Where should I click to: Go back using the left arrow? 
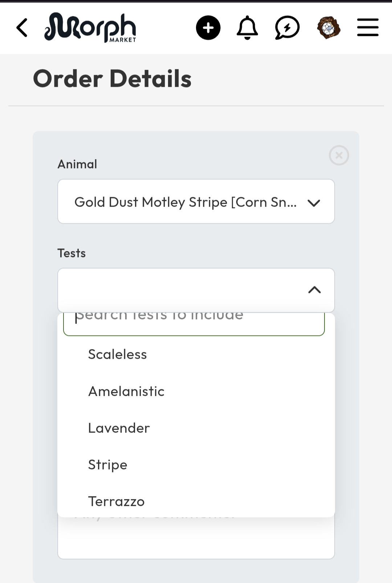[22, 28]
